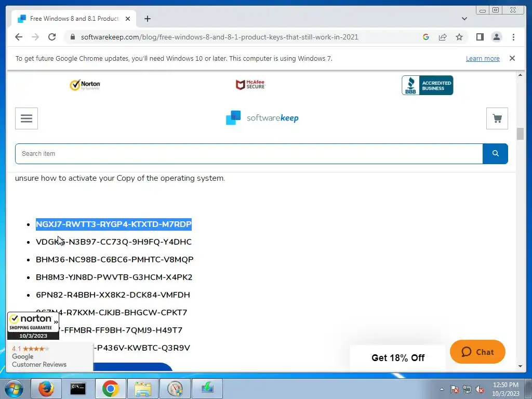Image resolution: width=532 pixels, height=399 pixels.
Task: Go back to the previous page
Action: [19, 37]
